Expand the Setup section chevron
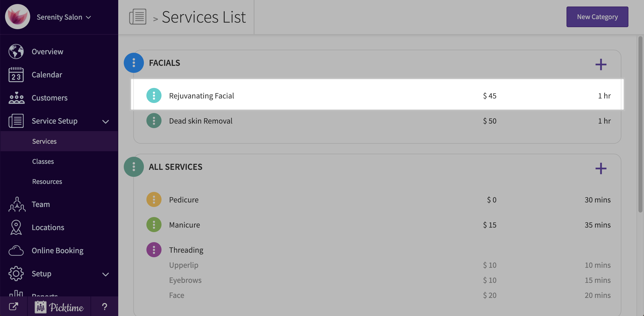Image resolution: width=644 pixels, height=316 pixels. tap(106, 274)
